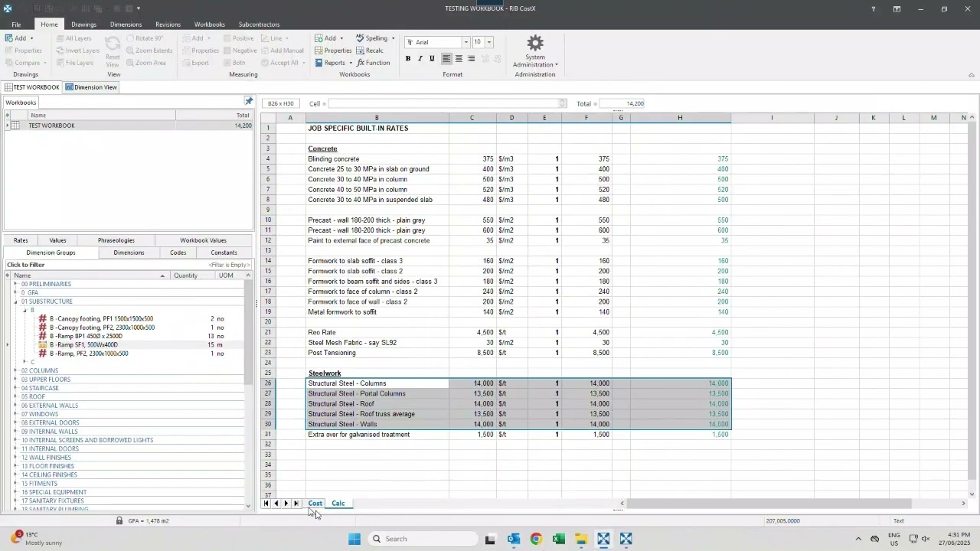Open the Rates panel tab
The image size is (980, 551).
tap(21, 240)
